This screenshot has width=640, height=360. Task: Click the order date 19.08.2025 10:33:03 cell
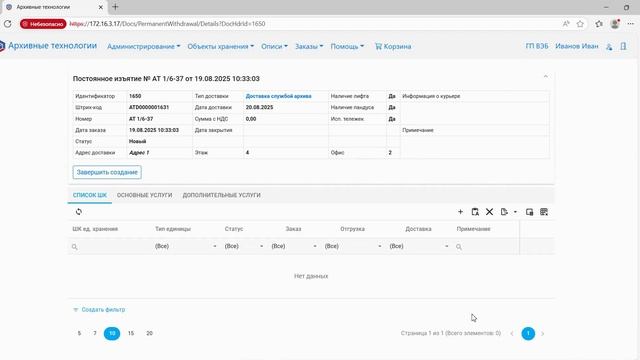coord(154,130)
